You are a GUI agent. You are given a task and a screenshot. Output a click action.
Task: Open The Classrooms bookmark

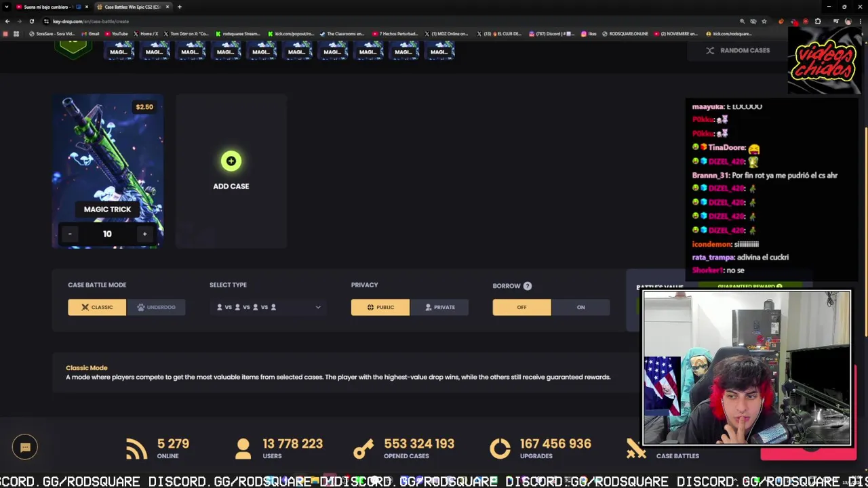pyautogui.click(x=342, y=34)
